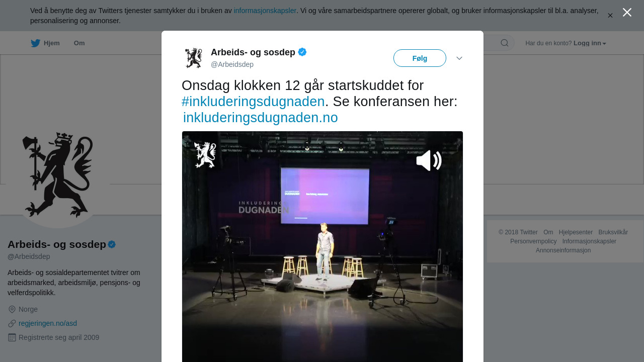This screenshot has width=644, height=362.
Task: Click the large lion profile picture
Action: pos(58,174)
